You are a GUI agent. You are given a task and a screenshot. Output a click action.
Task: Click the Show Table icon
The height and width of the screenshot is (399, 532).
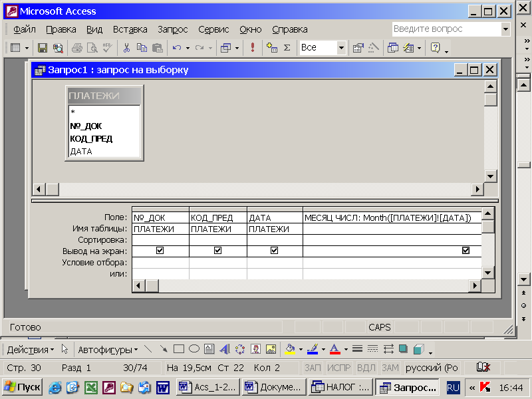[x=272, y=48]
